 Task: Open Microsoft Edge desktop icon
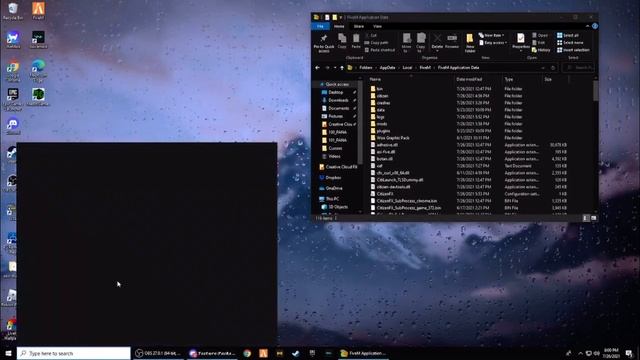[38, 71]
